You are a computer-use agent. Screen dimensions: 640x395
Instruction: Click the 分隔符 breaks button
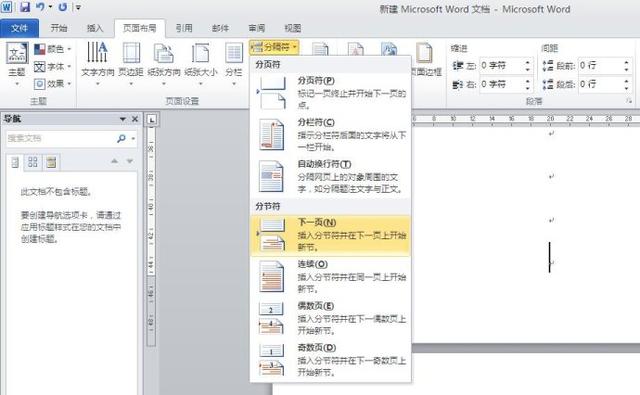275,47
